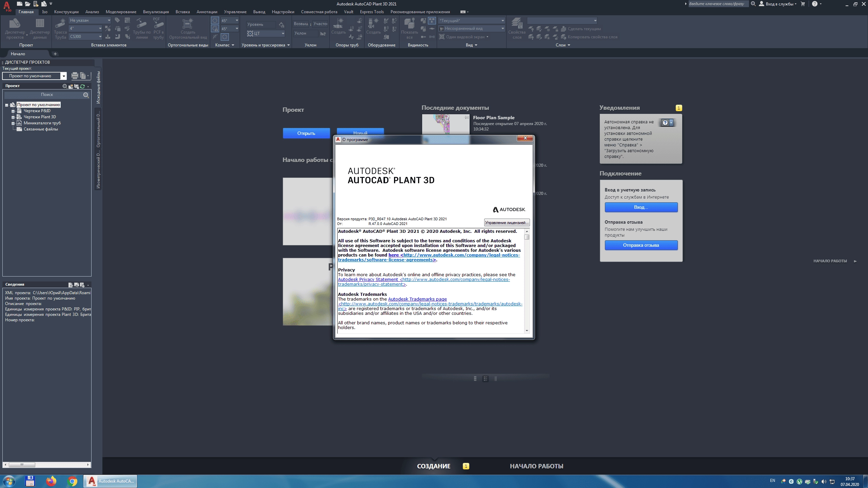Open the Не указан spec dropdown
Screen dimensions: 868x488
pyautogui.click(x=90, y=20)
